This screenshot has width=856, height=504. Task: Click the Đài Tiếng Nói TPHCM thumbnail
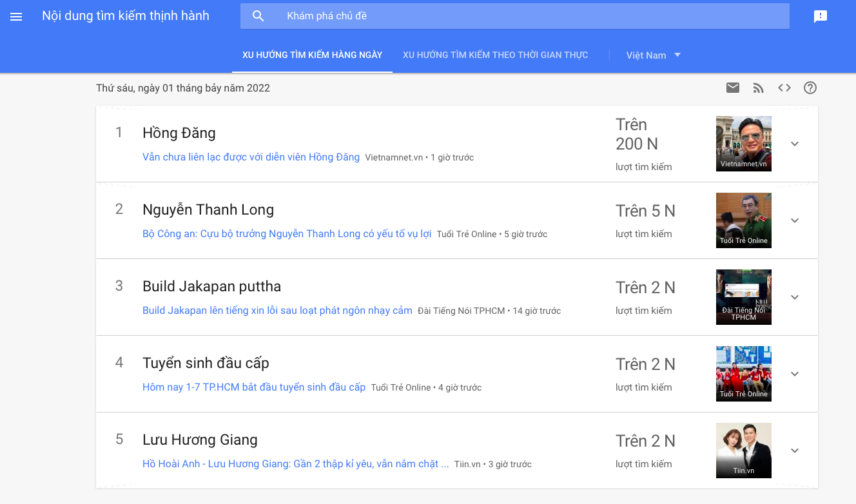[744, 297]
